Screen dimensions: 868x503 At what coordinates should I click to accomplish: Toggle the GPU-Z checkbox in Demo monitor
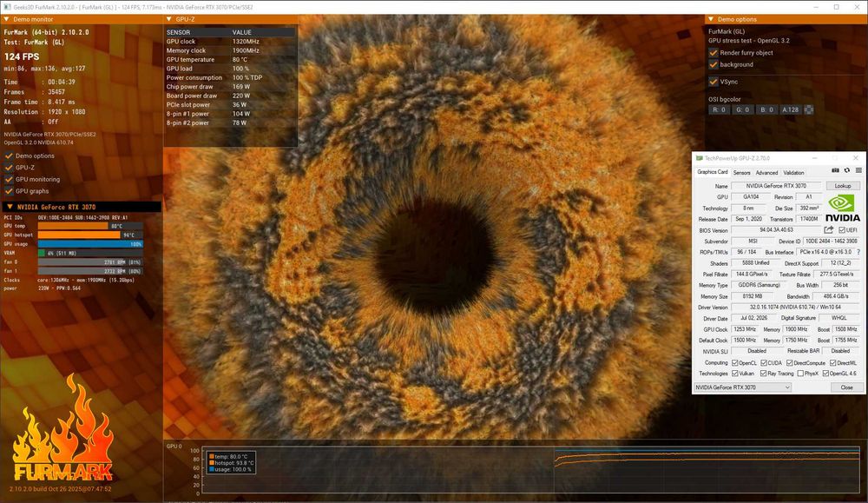pos(9,168)
